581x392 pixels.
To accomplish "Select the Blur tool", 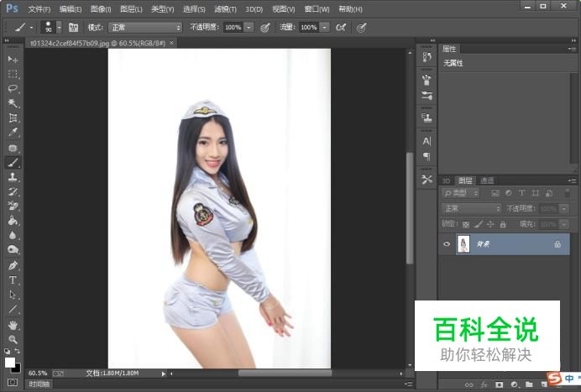I will pos(13,235).
